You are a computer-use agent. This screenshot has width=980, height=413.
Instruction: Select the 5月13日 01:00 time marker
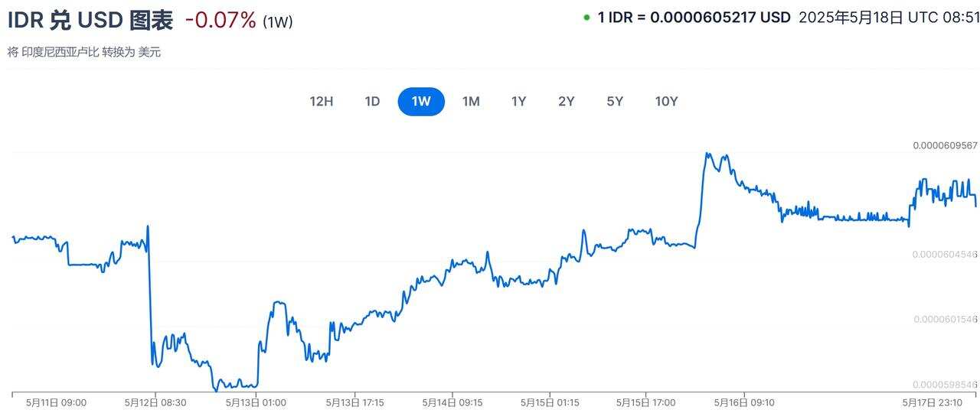tap(256, 402)
